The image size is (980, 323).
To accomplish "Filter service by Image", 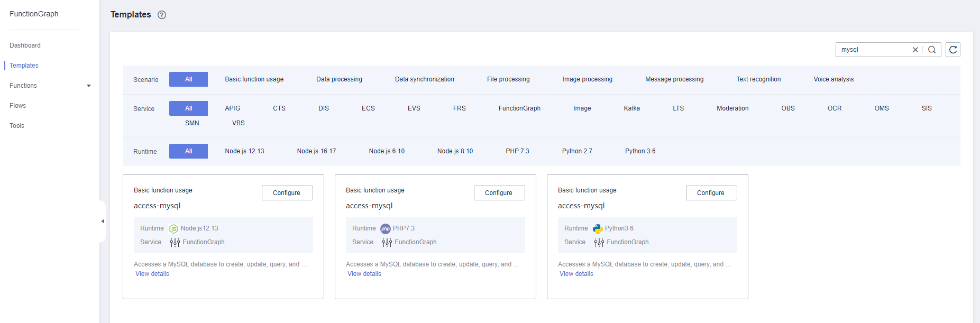I will pos(582,108).
